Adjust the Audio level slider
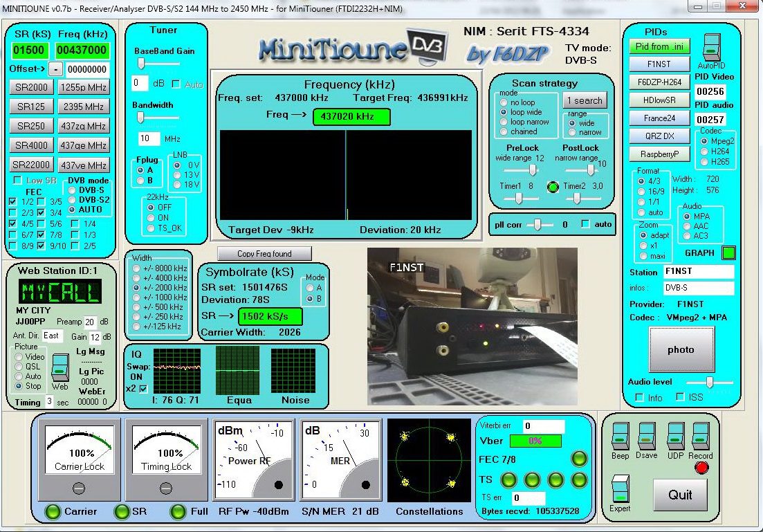This screenshot has width=763, height=532. pyautogui.click(x=709, y=382)
